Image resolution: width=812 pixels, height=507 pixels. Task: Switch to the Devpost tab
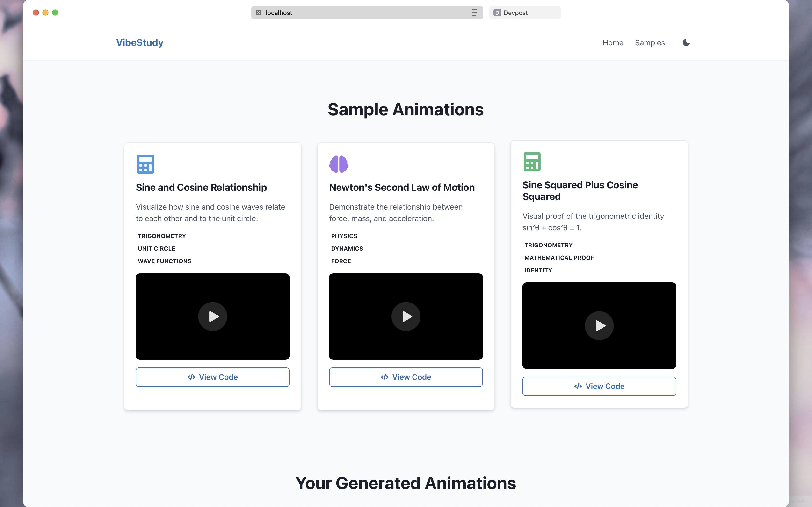524,13
